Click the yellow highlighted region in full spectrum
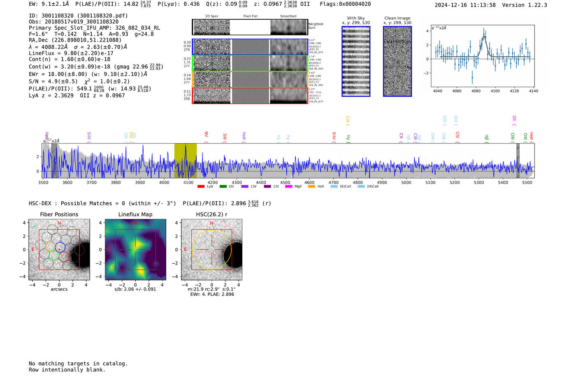Image resolution: width=576 pixels, height=392 pixels. [186, 160]
